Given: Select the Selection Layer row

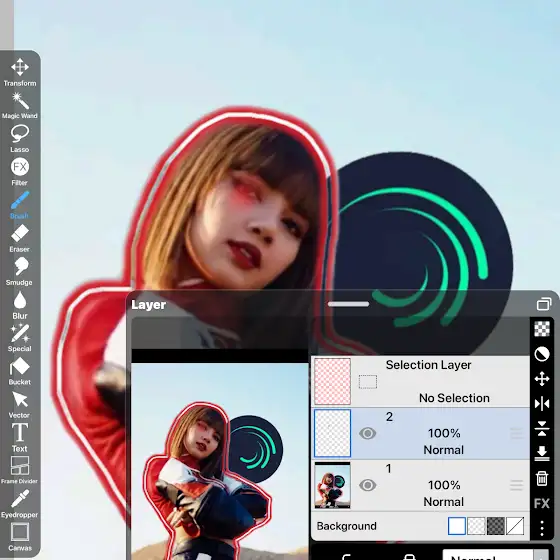Looking at the screenshot, I should pyautogui.click(x=420, y=381).
